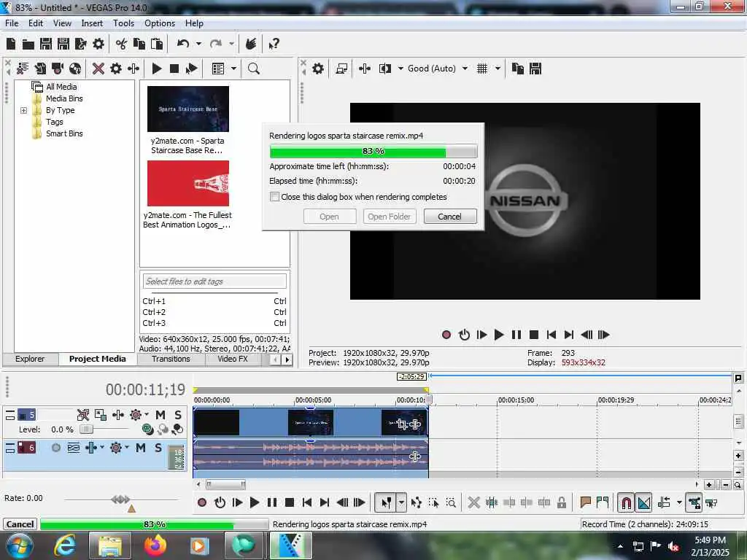This screenshot has width=747, height=560.
Task: Click the Copy icon in main toolbar
Action: pos(139,44)
